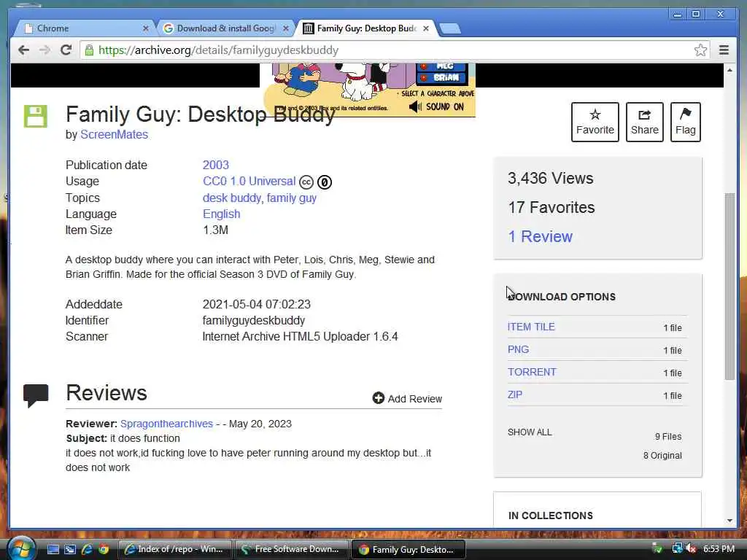Click the familyguydeskbuddy identifier text

[253, 321]
